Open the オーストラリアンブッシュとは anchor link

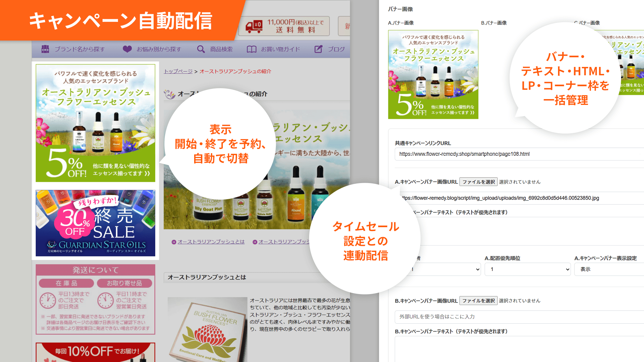pyautogui.click(x=211, y=242)
